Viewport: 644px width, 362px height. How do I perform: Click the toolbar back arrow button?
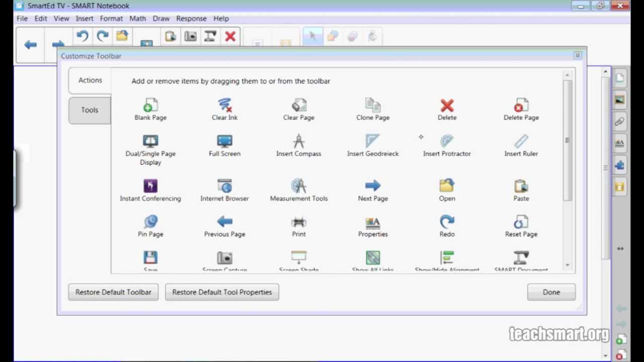(x=30, y=45)
